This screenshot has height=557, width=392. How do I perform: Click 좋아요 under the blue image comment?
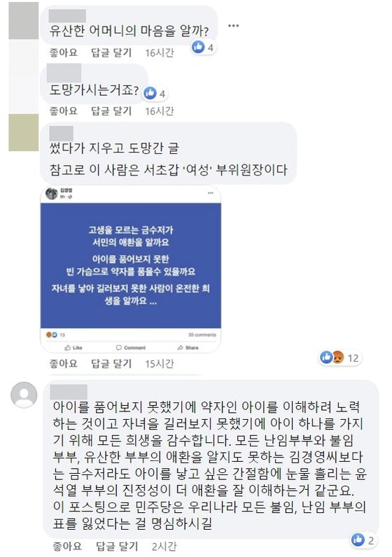click(x=63, y=363)
